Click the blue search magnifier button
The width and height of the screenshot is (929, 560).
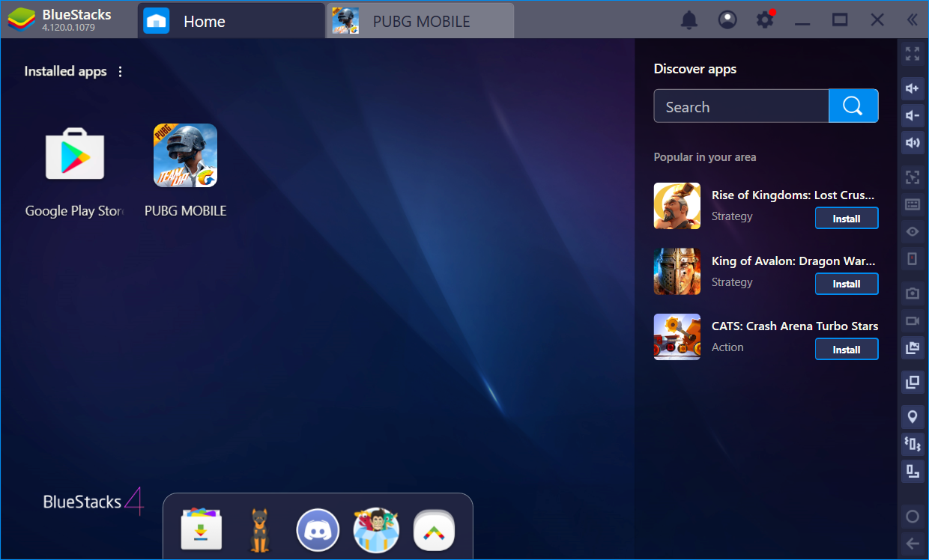[x=853, y=106]
